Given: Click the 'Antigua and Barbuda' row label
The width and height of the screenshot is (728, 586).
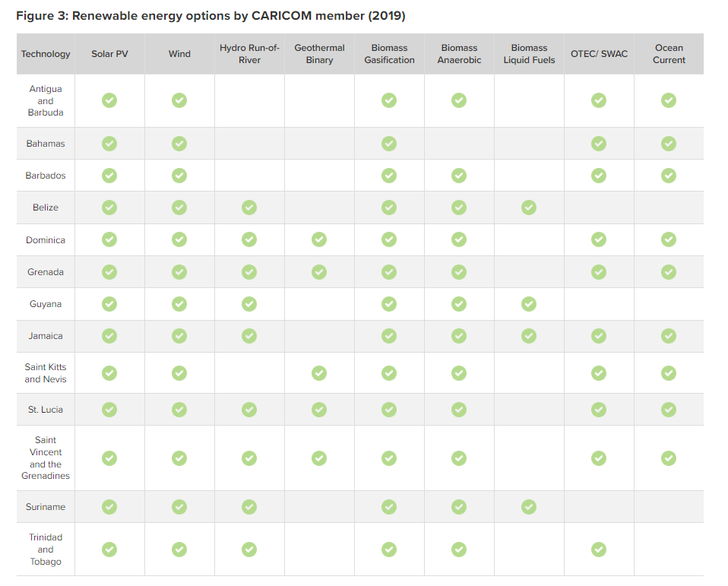Looking at the screenshot, I should [46, 101].
